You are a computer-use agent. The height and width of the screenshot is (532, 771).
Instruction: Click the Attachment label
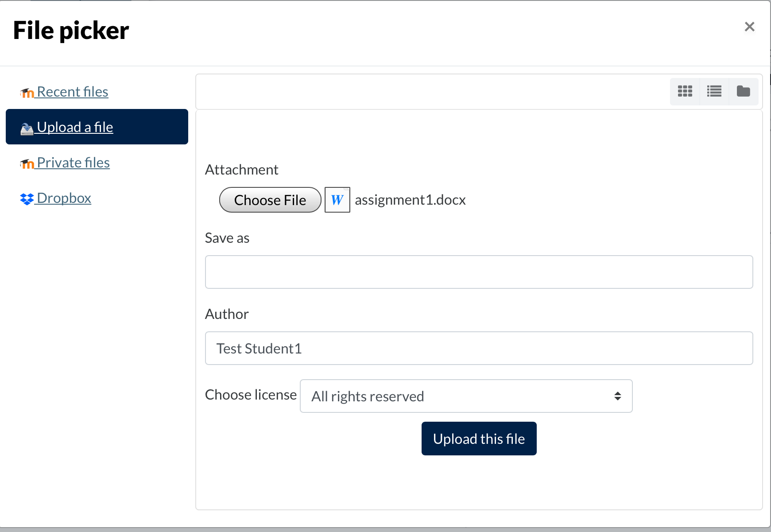tap(242, 170)
